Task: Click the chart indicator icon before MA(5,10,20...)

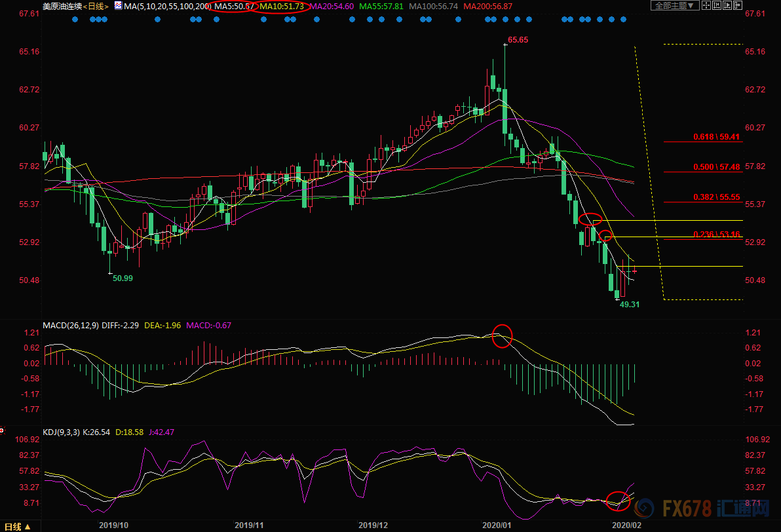Action: click(x=117, y=6)
